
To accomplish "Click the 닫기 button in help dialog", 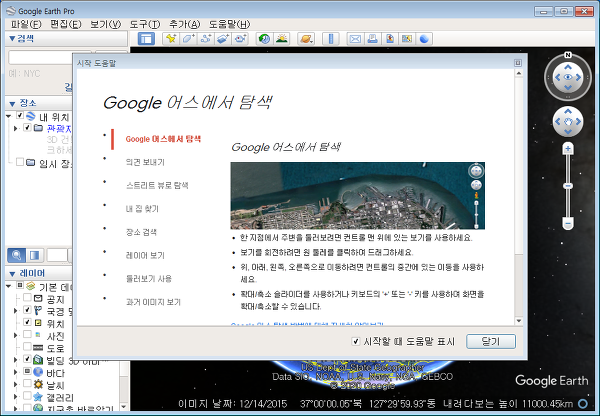I will click(x=491, y=341).
